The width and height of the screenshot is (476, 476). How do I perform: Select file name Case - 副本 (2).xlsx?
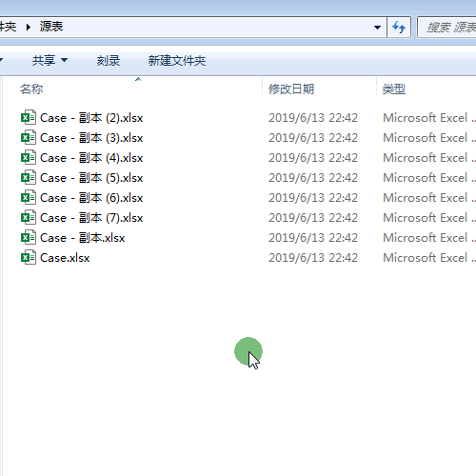click(91, 118)
